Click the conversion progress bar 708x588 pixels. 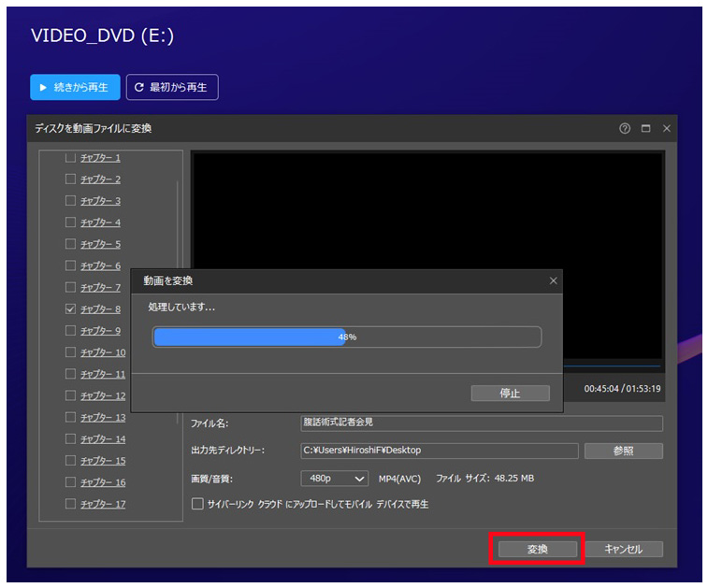click(347, 337)
